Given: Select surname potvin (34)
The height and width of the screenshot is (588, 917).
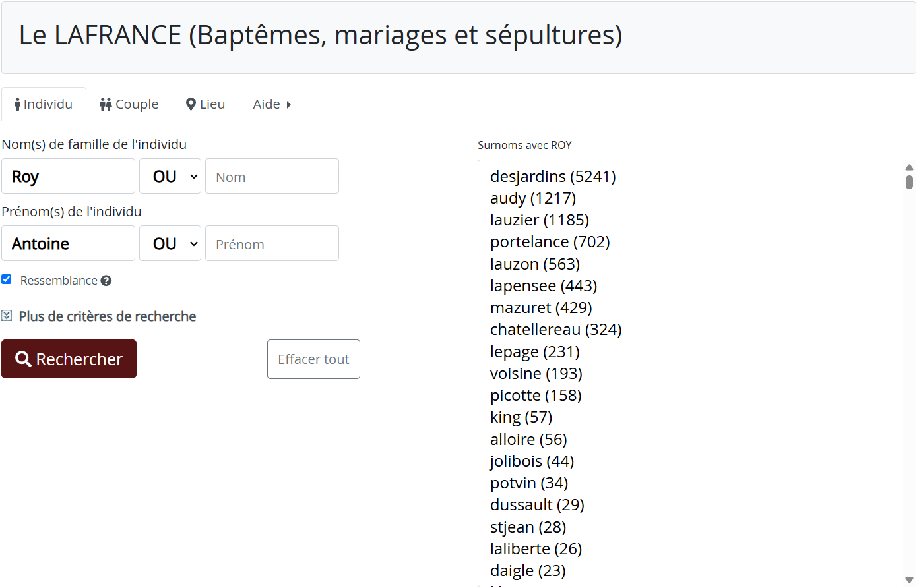Looking at the screenshot, I should [529, 483].
